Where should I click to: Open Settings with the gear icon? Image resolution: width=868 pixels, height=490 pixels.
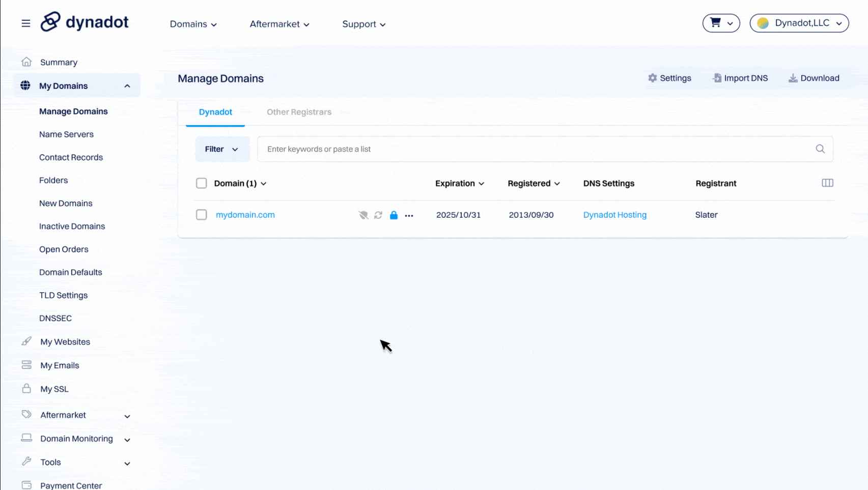pyautogui.click(x=669, y=78)
